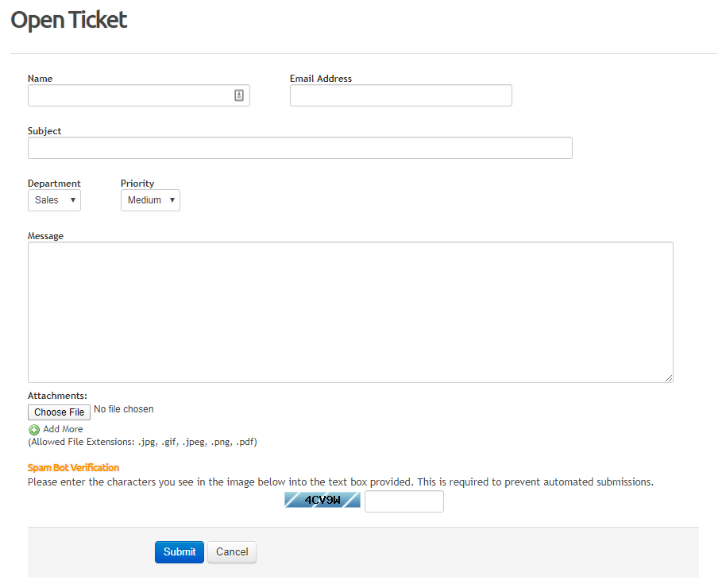This screenshot has width=726, height=588.
Task: Click the "No file chosen" text
Action: pos(124,409)
